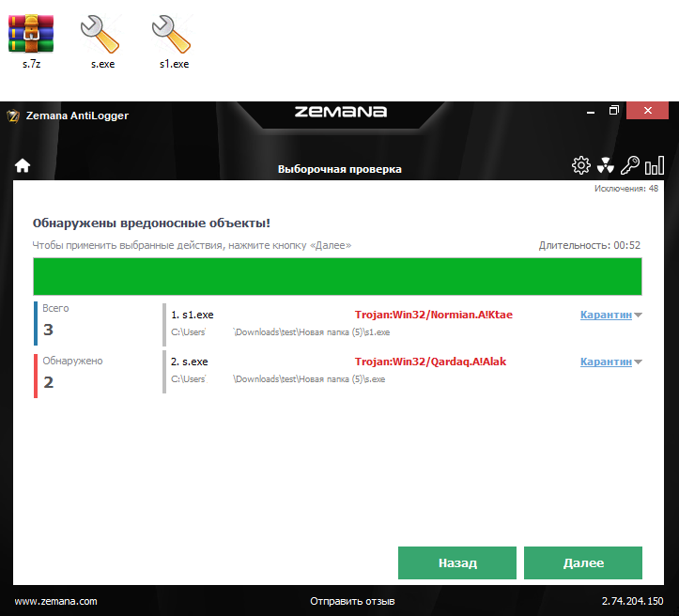This screenshot has width=679, height=616.
Task: Click the Home icon in Zemana
Action: point(23,165)
